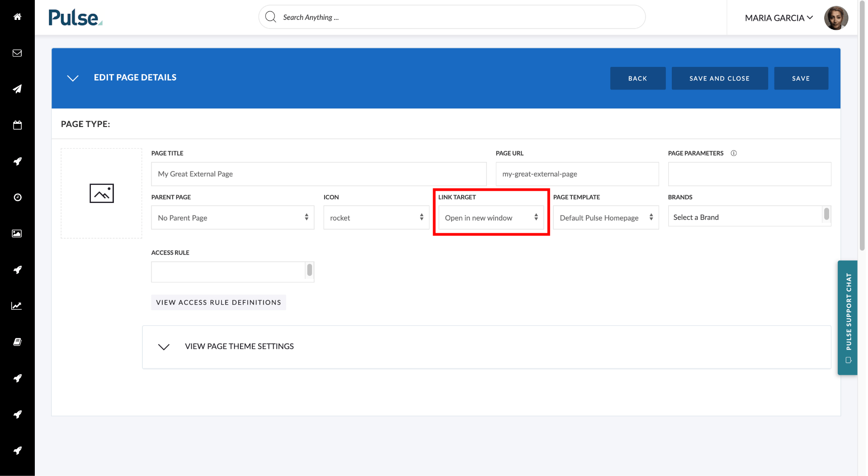Click the Page Parameters input field
The width and height of the screenshot is (868, 476).
(x=750, y=174)
